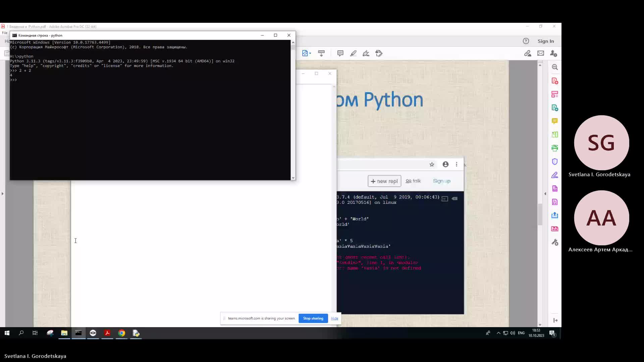The image size is (644, 362).
Task: Open blue Share upload tool in right panel
Action: (555, 215)
